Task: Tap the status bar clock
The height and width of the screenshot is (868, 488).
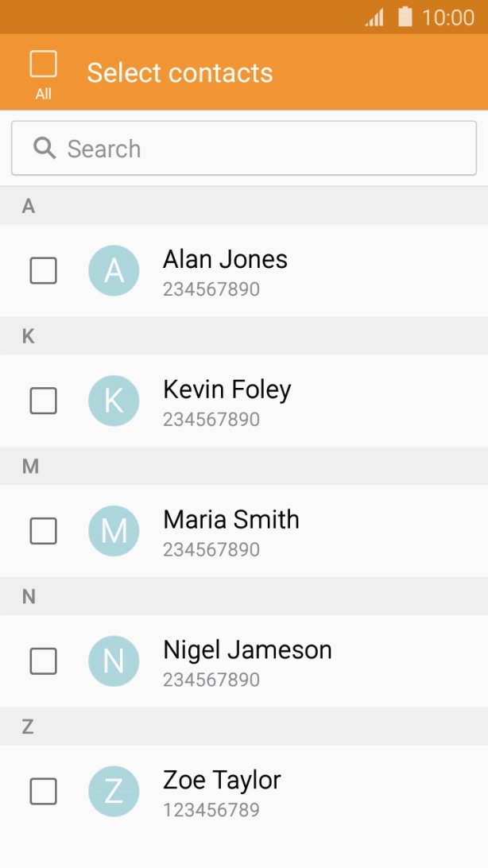Action: coord(448,17)
